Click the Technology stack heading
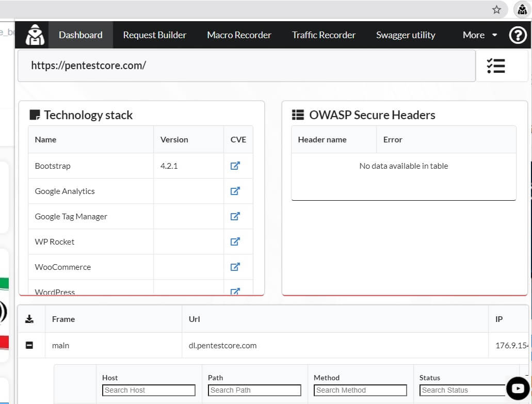This screenshot has width=532, height=404. coord(88,115)
